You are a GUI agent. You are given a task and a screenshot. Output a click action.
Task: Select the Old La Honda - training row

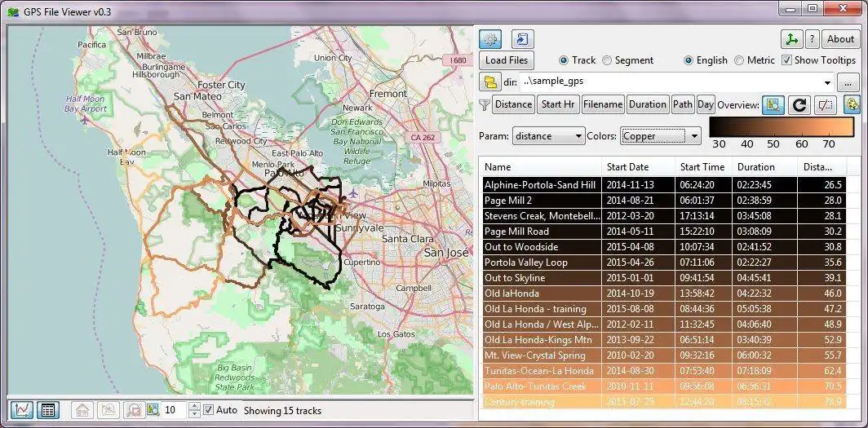coord(662,308)
